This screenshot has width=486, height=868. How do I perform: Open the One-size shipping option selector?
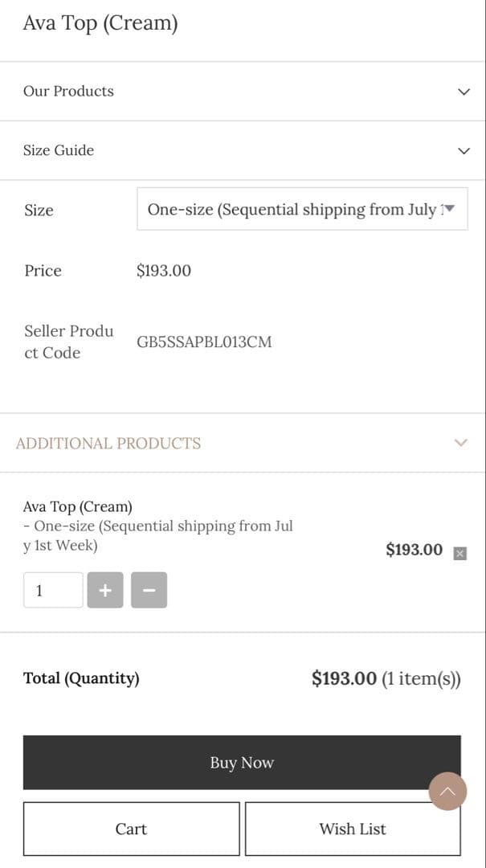click(302, 209)
